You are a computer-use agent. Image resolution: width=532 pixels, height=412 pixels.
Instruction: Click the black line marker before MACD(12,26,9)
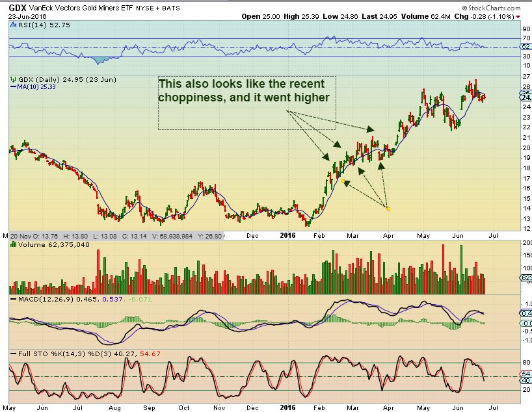tap(13, 299)
